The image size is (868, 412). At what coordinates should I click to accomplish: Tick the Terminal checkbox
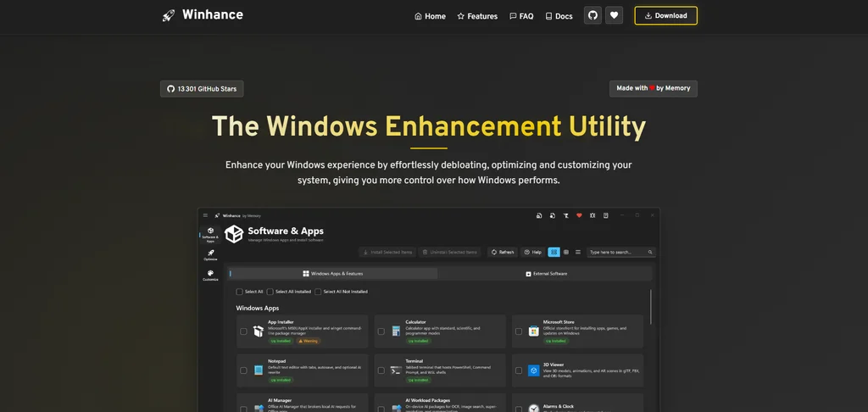tap(381, 370)
